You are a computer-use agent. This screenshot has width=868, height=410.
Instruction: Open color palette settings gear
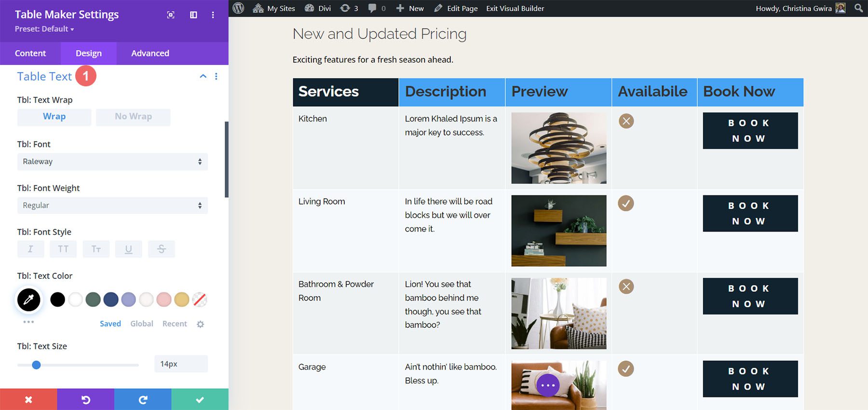tap(201, 324)
